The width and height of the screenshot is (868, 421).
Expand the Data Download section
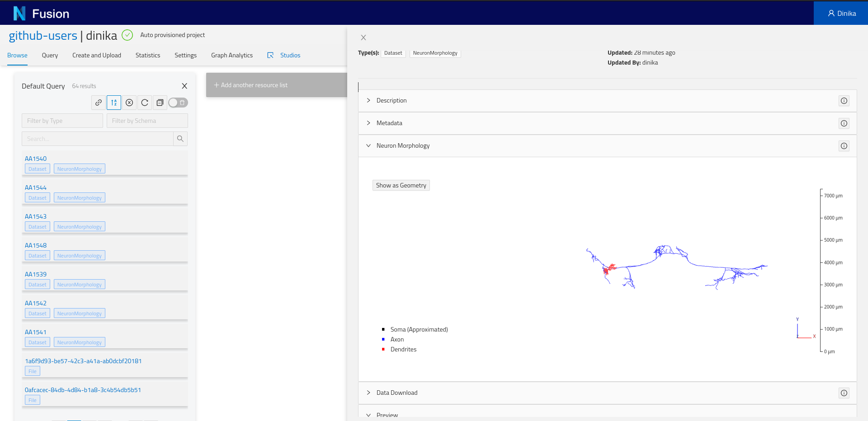pyautogui.click(x=607, y=393)
